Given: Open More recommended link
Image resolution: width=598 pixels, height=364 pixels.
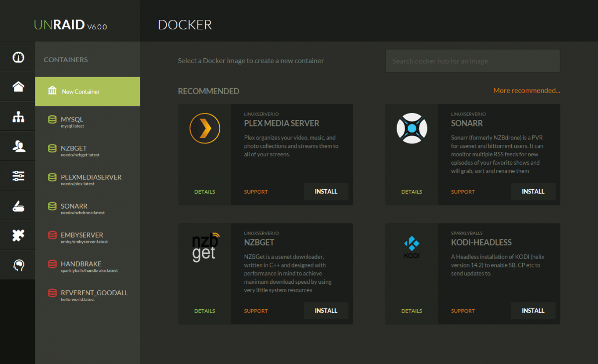Looking at the screenshot, I should [526, 91].
